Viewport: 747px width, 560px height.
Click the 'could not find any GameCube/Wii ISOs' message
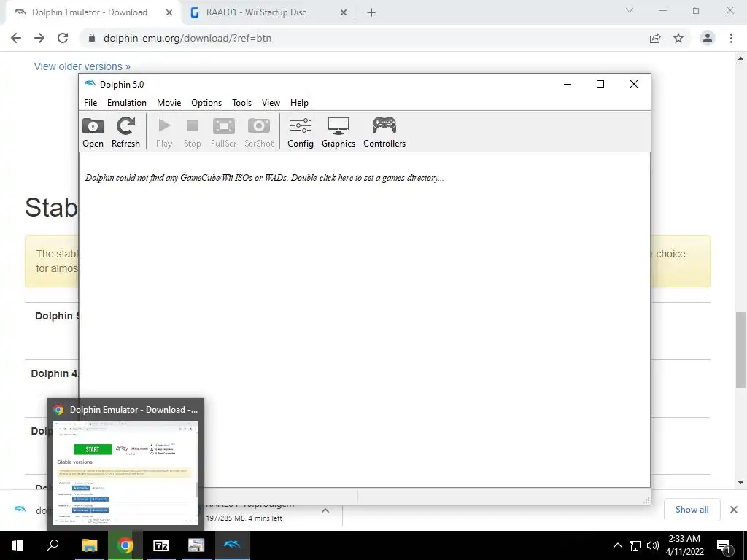coord(264,178)
